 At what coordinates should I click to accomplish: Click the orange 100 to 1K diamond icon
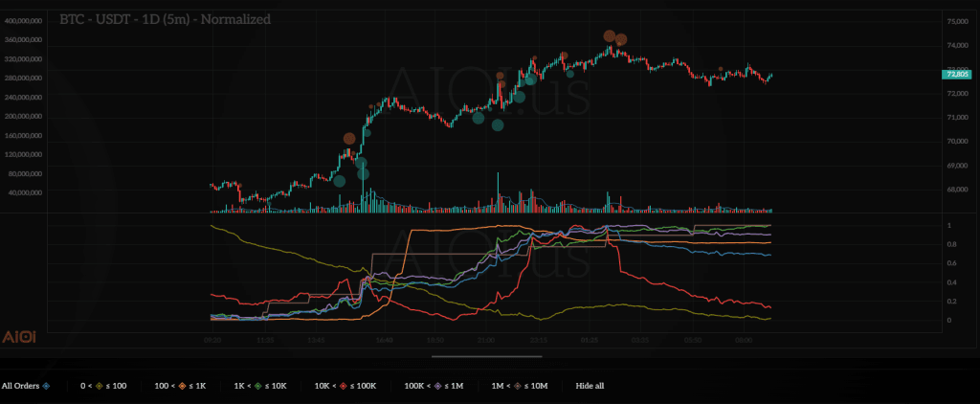click(x=182, y=386)
